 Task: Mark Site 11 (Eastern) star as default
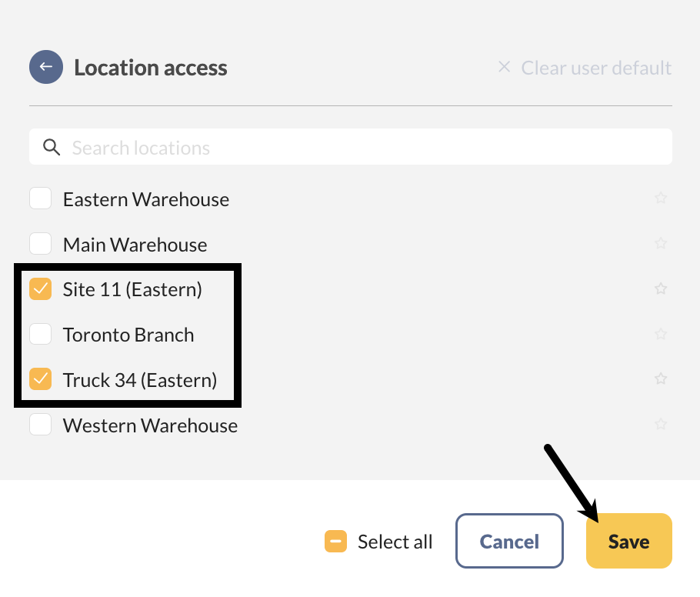pyautogui.click(x=660, y=289)
